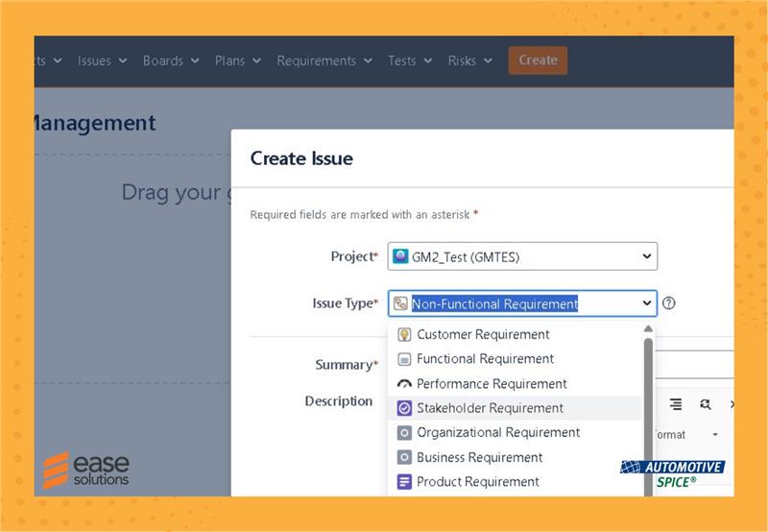Open the Requirements menu in navbar

(324, 60)
